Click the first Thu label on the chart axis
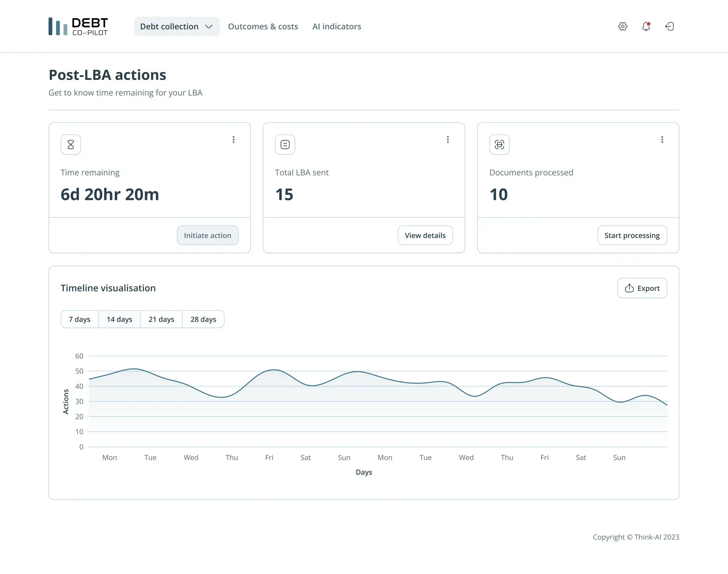 point(232,457)
